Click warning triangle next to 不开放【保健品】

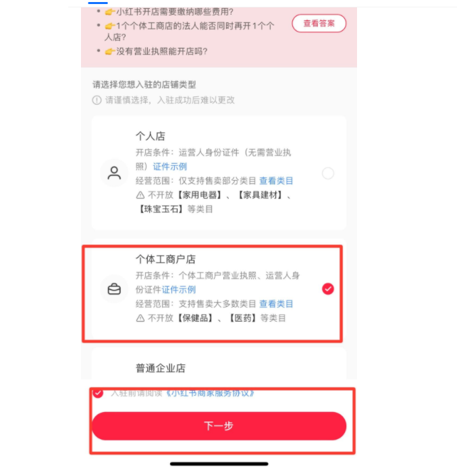coord(140,318)
